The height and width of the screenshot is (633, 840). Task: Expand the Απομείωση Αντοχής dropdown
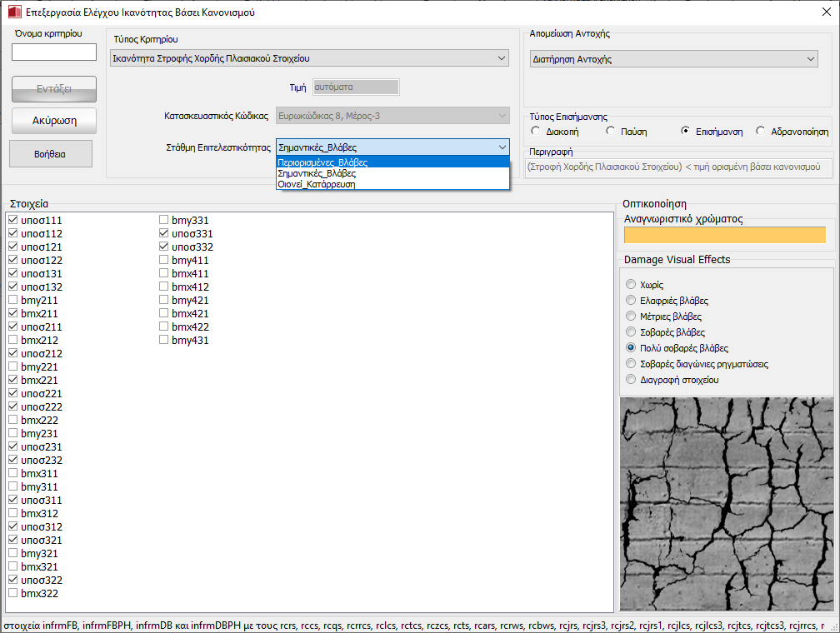(810, 59)
